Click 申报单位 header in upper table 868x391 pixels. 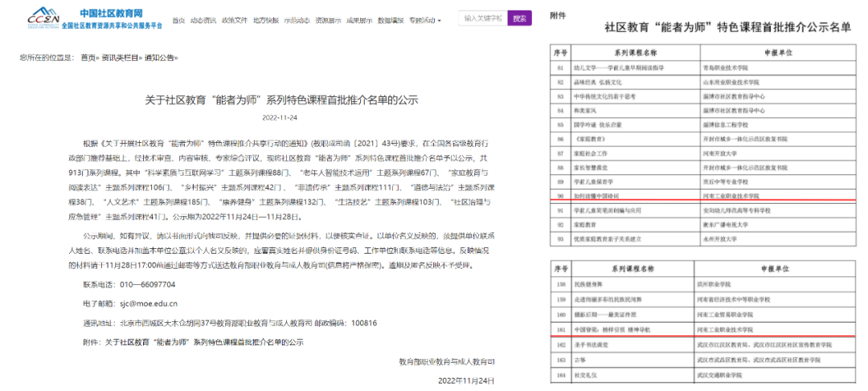coord(778,52)
